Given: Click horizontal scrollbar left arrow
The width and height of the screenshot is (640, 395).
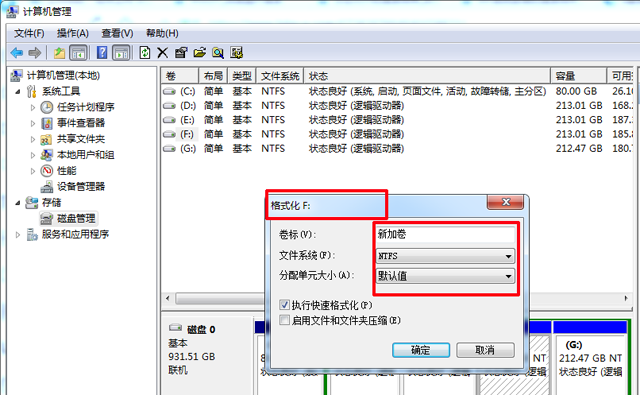Looking at the screenshot, I should pyautogui.click(x=168, y=299).
